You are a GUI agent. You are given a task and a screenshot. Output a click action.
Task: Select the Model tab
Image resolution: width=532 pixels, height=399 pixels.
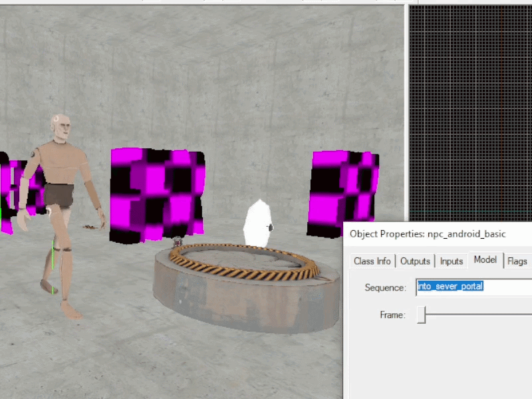(485, 260)
